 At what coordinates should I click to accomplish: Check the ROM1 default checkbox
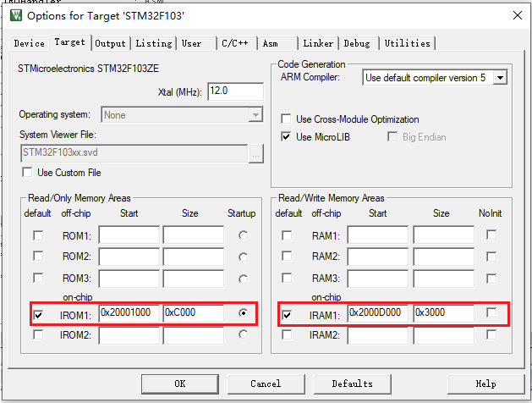pos(38,235)
